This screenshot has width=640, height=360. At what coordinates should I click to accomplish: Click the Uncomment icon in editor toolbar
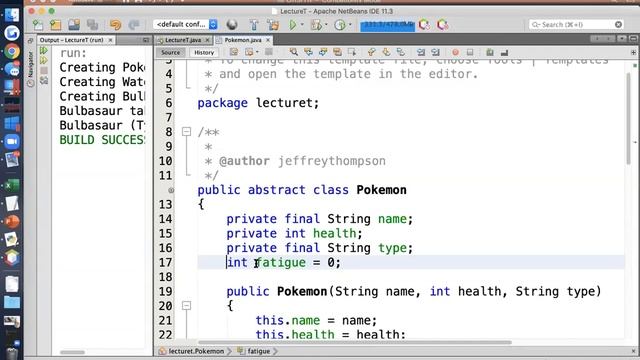point(504,52)
